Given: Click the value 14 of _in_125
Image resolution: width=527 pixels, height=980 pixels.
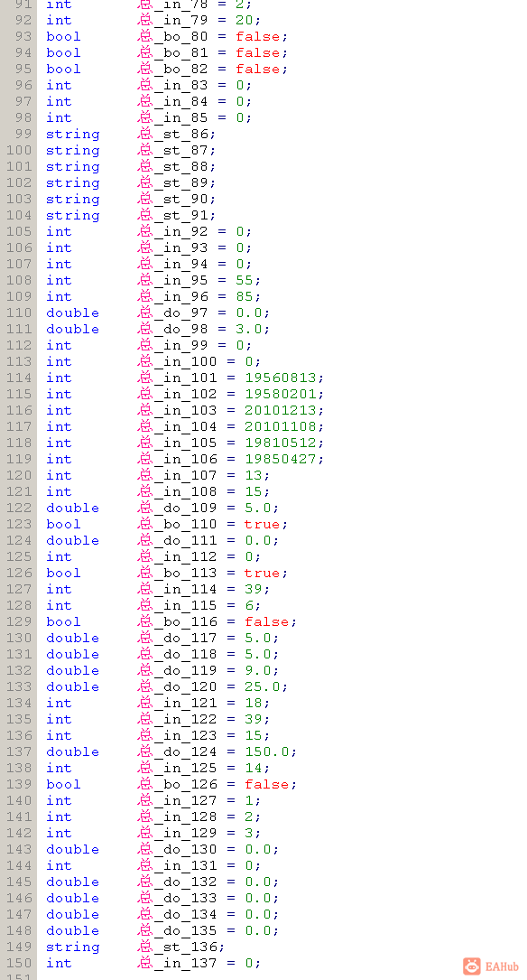Looking at the screenshot, I should tap(254, 768).
